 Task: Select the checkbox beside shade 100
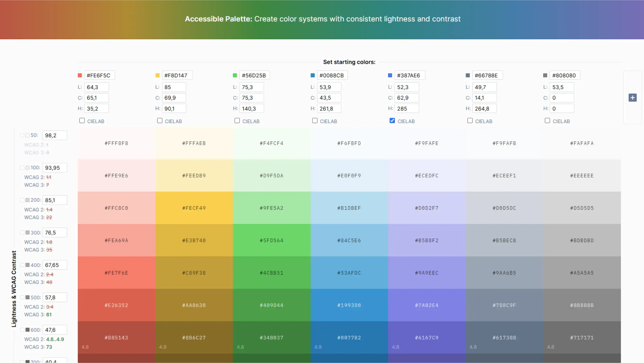click(x=22, y=167)
